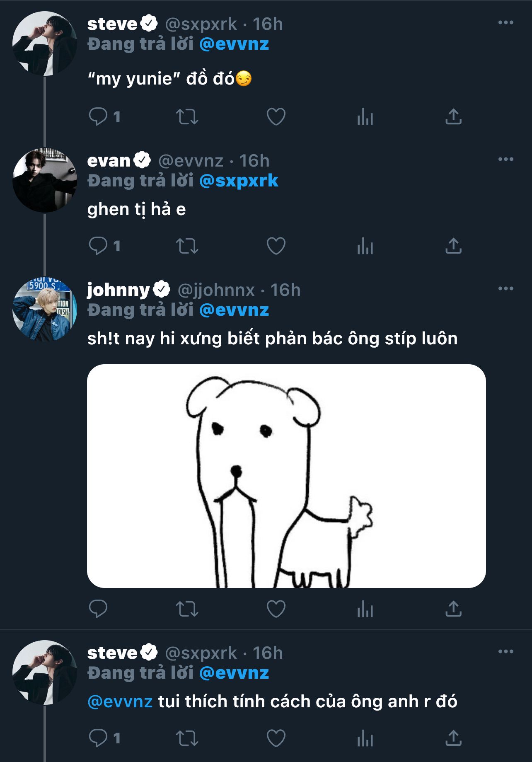Click the @evvnz mention in steve's last tweet

(120, 702)
